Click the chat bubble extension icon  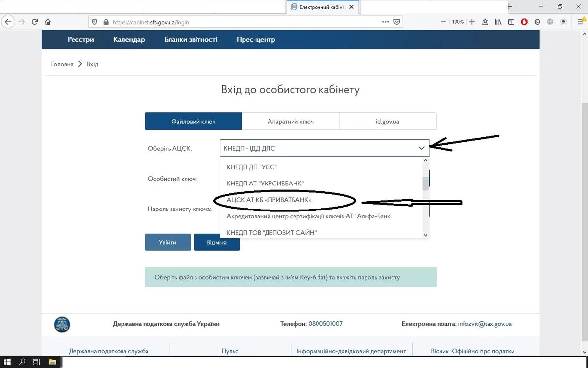[x=563, y=22]
